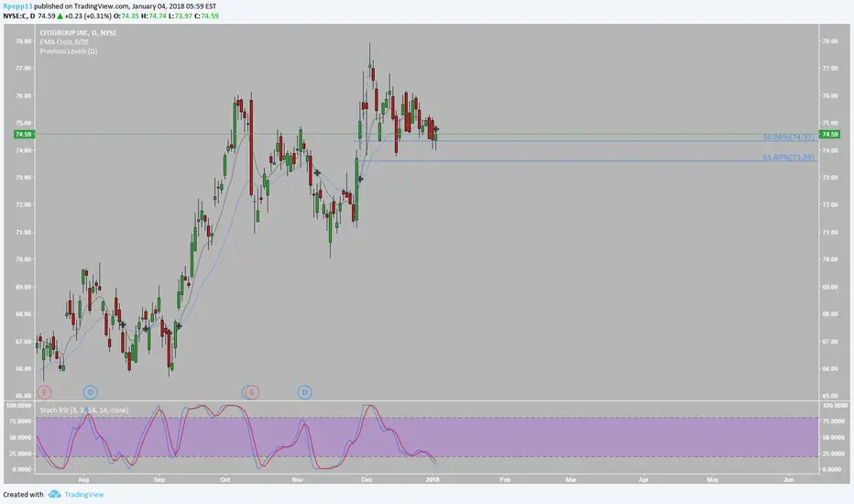Viewport: 854px width, 504px height.
Task: Click the green 74.59 price tag on right axis
Action: click(x=829, y=134)
